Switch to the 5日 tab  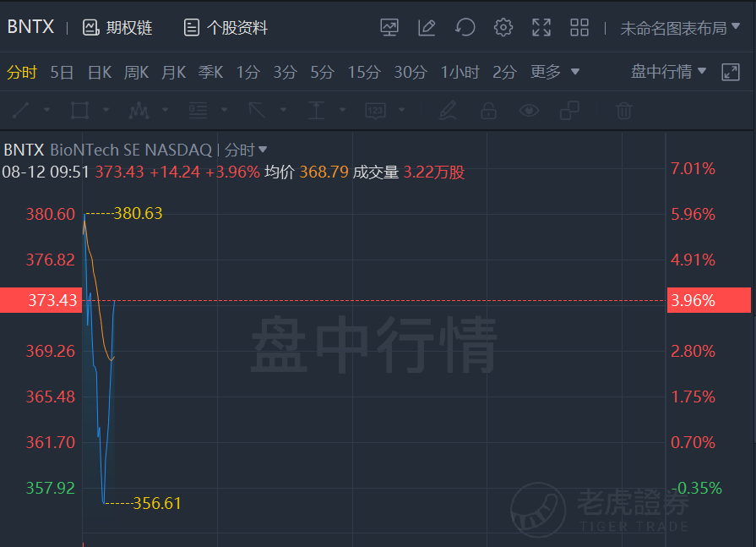[x=62, y=73]
